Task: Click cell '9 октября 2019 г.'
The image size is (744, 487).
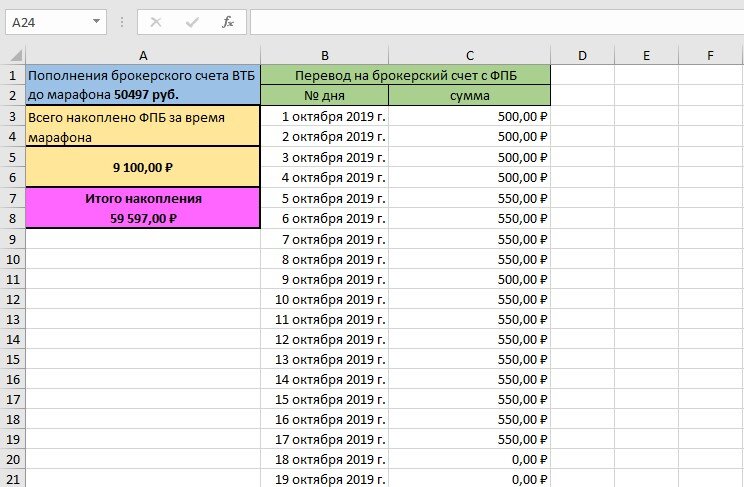Action: (325, 279)
